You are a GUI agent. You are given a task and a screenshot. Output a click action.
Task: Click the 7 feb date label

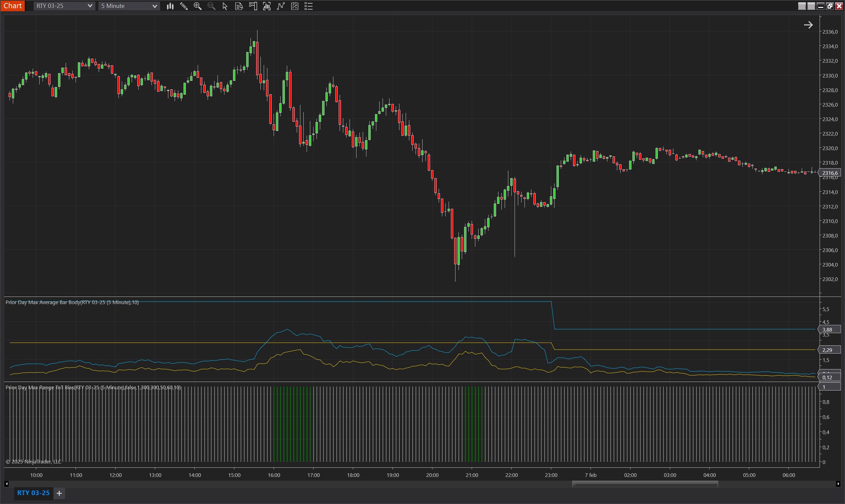pos(591,475)
